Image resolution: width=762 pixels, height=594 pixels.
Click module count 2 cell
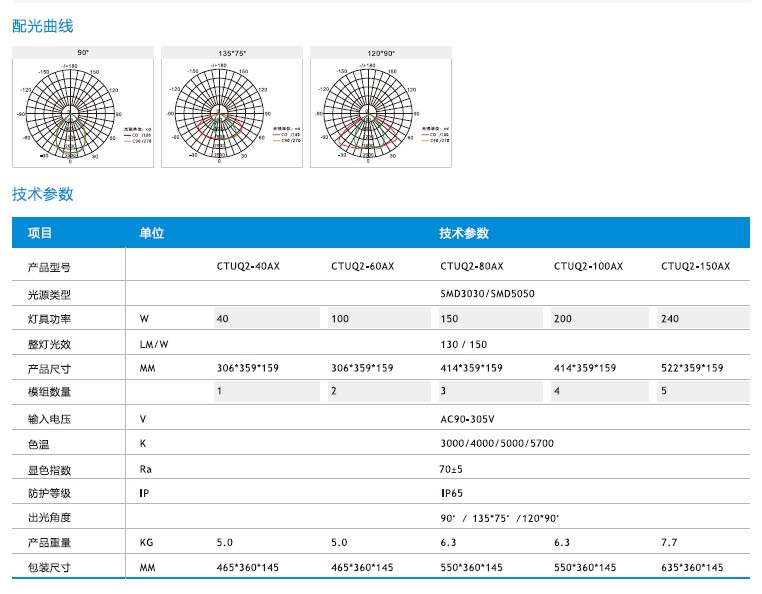click(x=379, y=391)
